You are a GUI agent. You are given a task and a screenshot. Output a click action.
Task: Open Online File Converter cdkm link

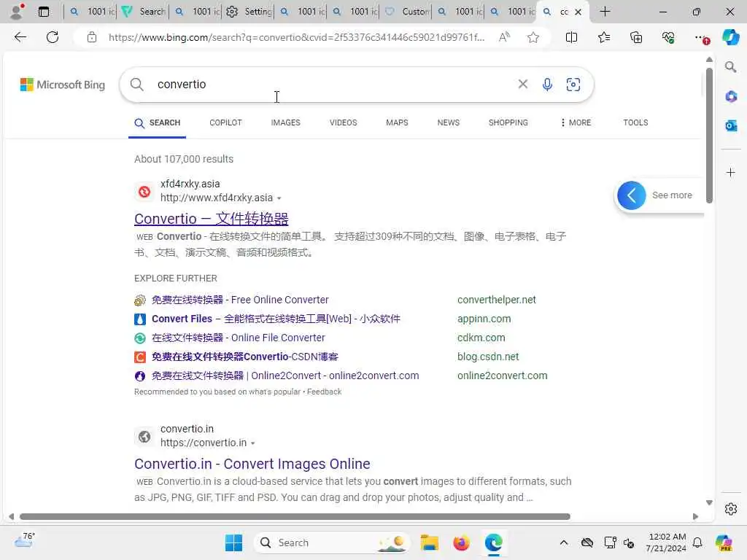(x=239, y=338)
